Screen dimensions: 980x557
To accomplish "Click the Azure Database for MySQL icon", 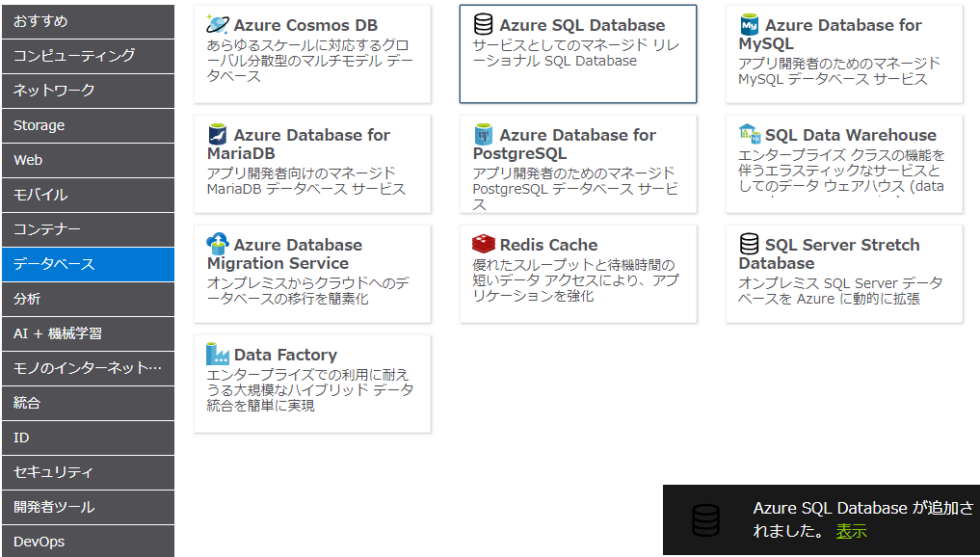I will tap(750, 25).
